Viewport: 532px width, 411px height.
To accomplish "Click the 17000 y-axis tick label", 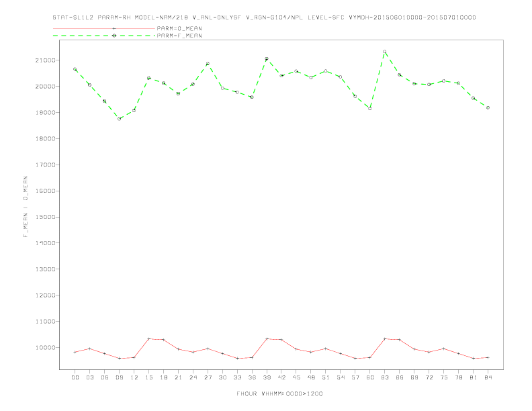I will 45,165.
